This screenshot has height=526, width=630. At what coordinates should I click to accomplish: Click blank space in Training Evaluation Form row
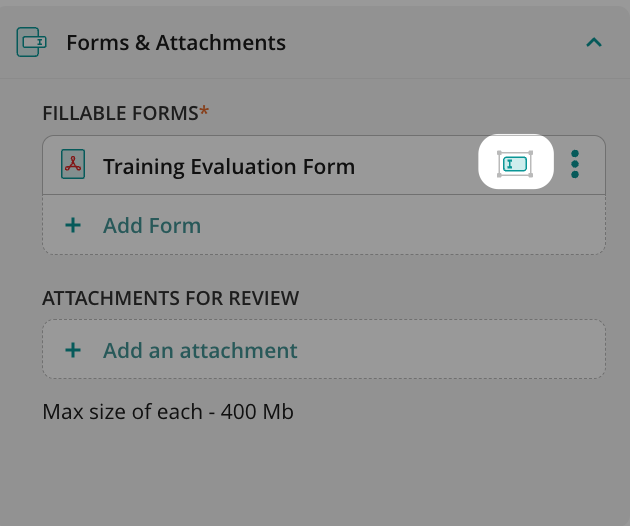(420, 166)
